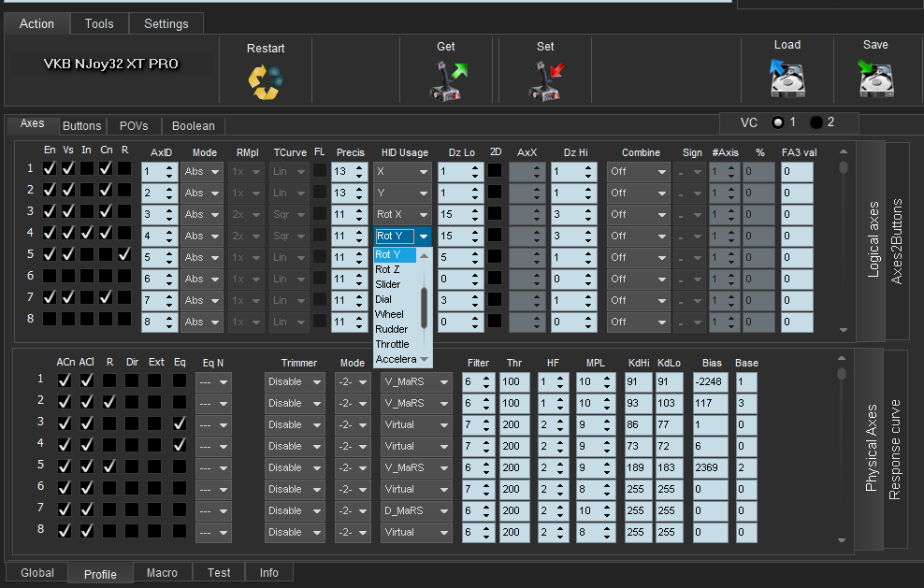Image resolution: width=924 pixels, height=588 pixels.
Task: Toggle ACn checkbox for physical axis 8
Action: click(65, 531)
